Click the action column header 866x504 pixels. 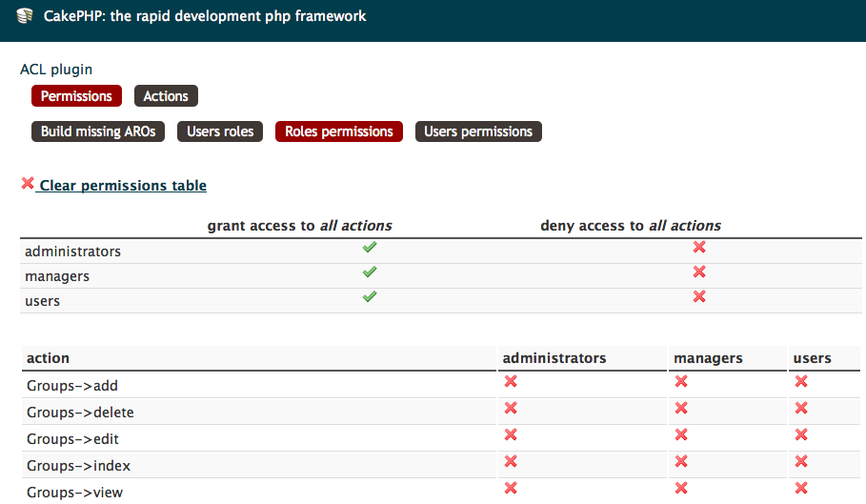48,357
